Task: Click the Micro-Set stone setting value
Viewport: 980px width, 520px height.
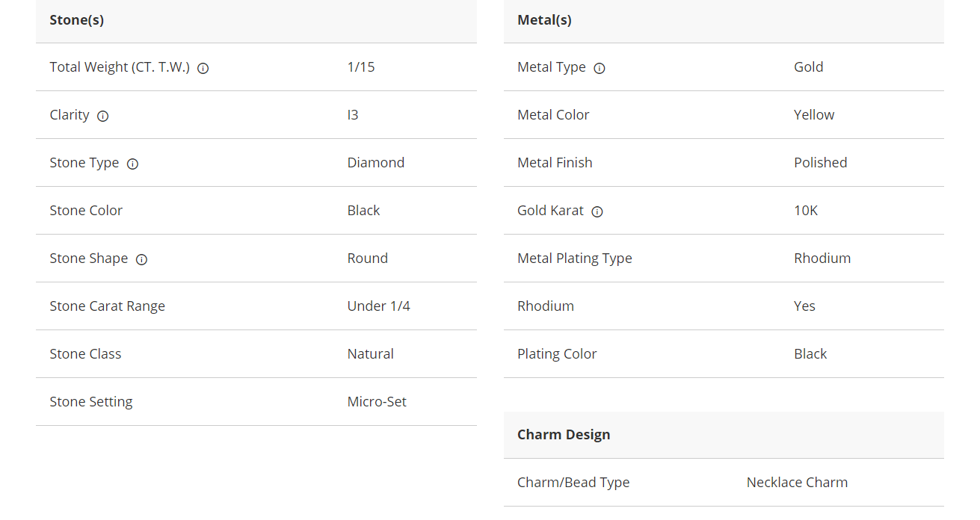Action: point(377,402)
